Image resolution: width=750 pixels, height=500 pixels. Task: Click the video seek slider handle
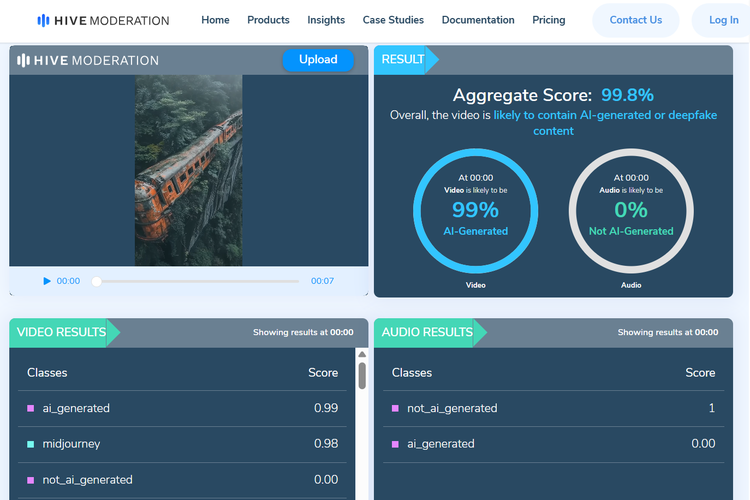pos(97,281)
